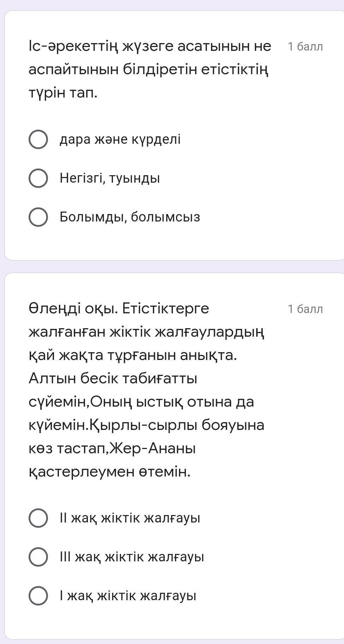Click the 'III жақ жіктік жалғауы' label text
The width and height of the screenshot is (344, 644).
[132, 557]
